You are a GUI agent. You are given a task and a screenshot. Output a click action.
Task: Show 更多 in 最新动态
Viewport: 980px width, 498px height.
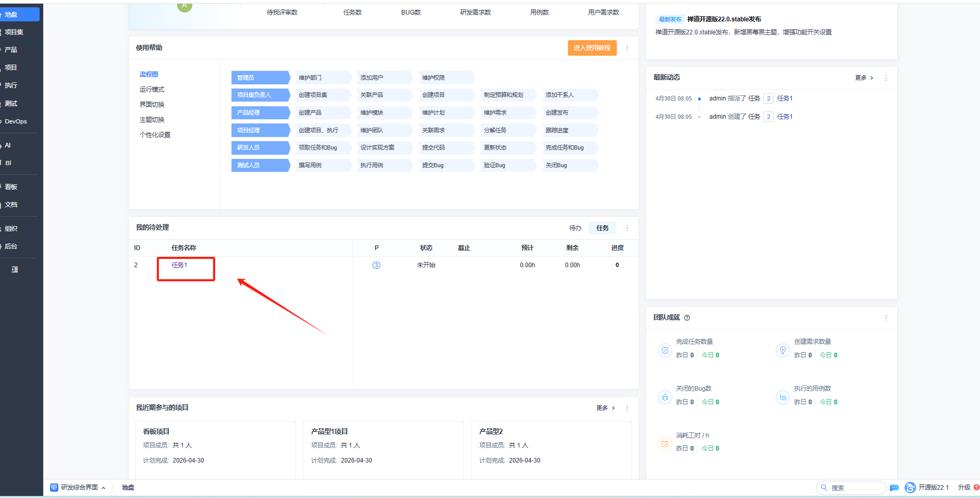coord(864,78)
